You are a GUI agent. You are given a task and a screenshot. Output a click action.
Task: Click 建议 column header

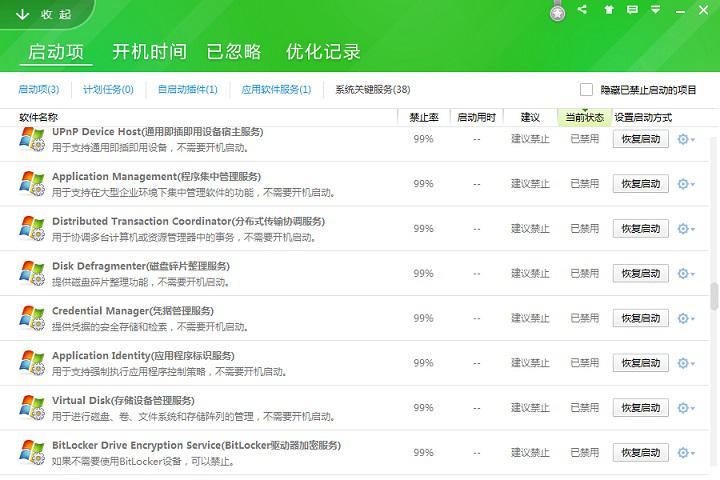[x=530, y=118]
